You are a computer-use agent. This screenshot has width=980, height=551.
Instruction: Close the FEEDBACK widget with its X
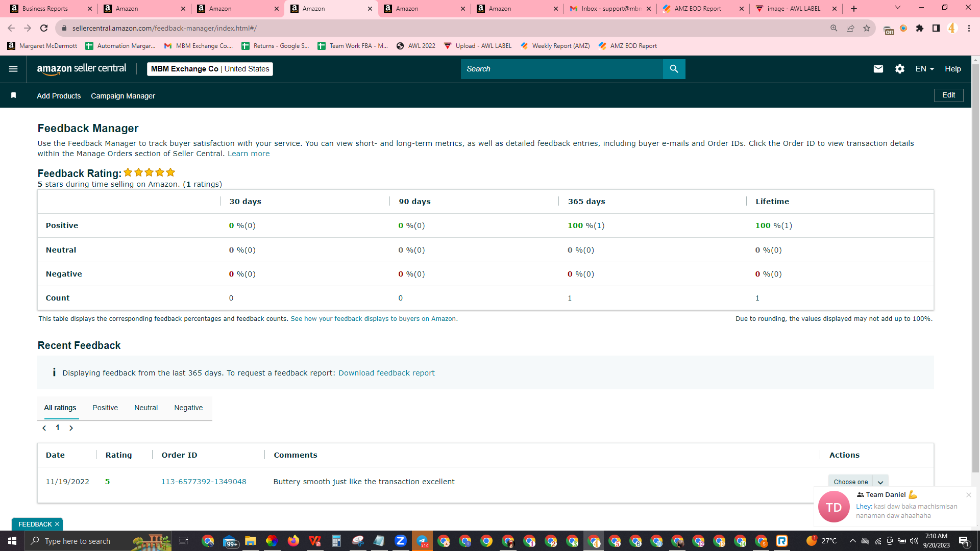coord(57,524)
